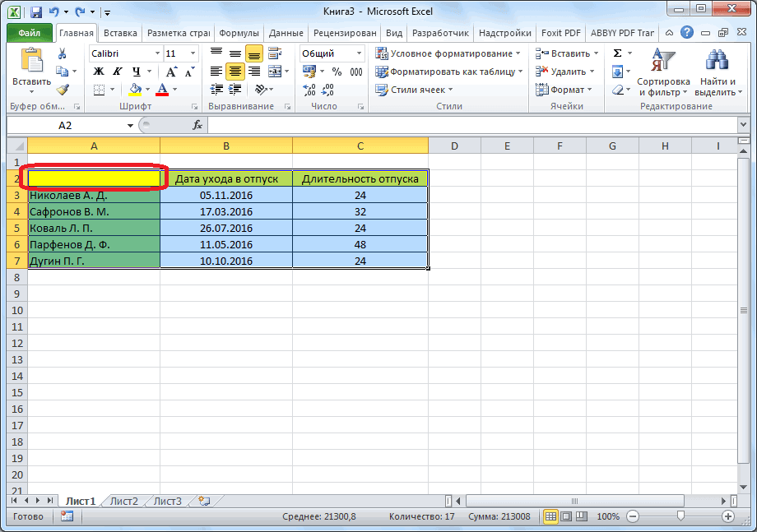Click the Save icon in quick access toolbar

pyautogui.click(x=35, y=12)
